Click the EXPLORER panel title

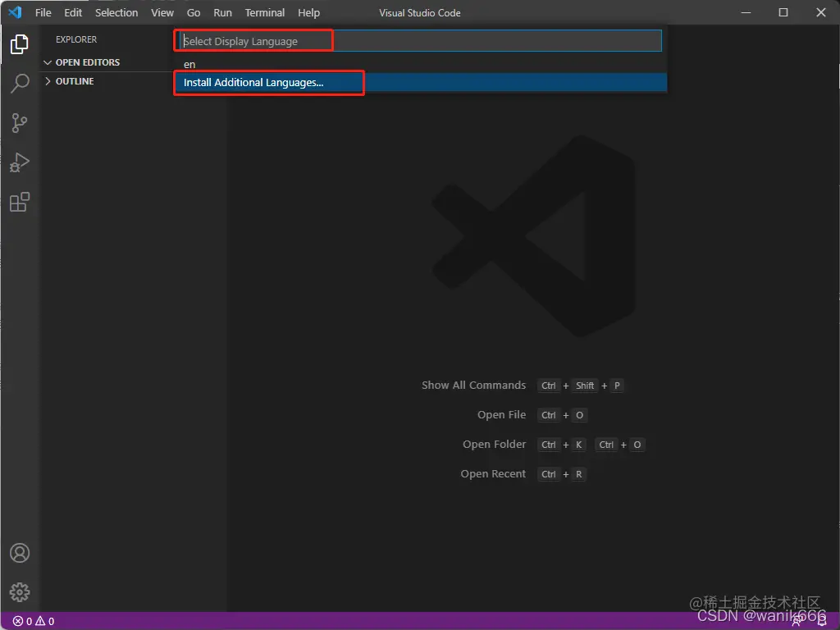76,39
